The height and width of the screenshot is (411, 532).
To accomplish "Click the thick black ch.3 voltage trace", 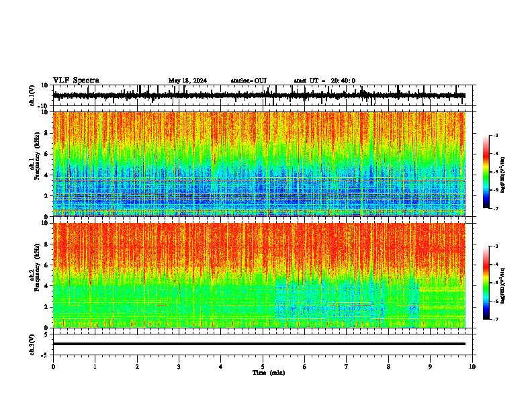I will point(259,344).
